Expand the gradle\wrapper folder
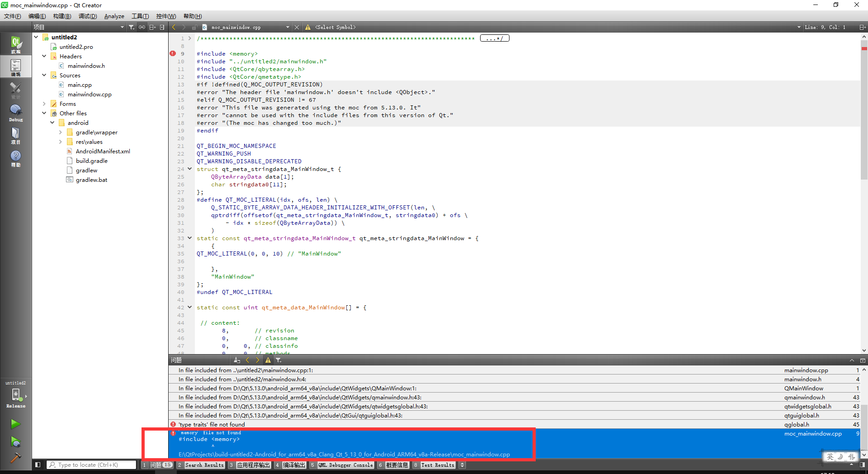The width and height of the screenshot is (868, 474). [x=61, y=132]
